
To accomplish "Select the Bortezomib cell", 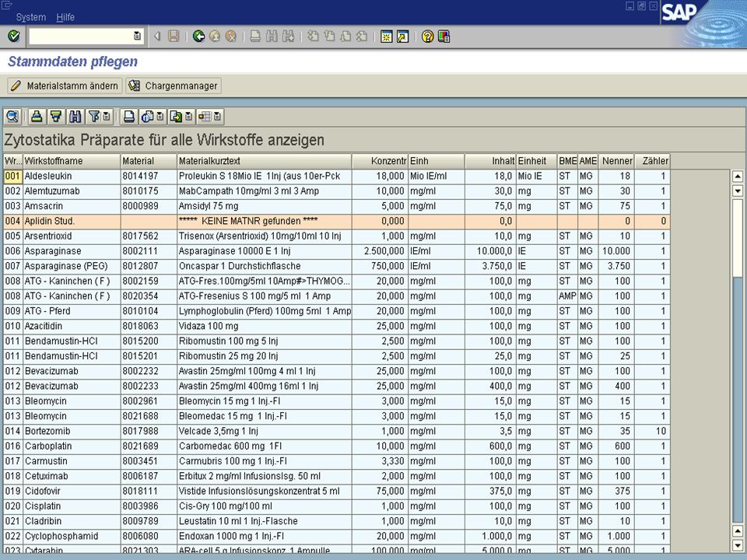I will pos(72,432).
